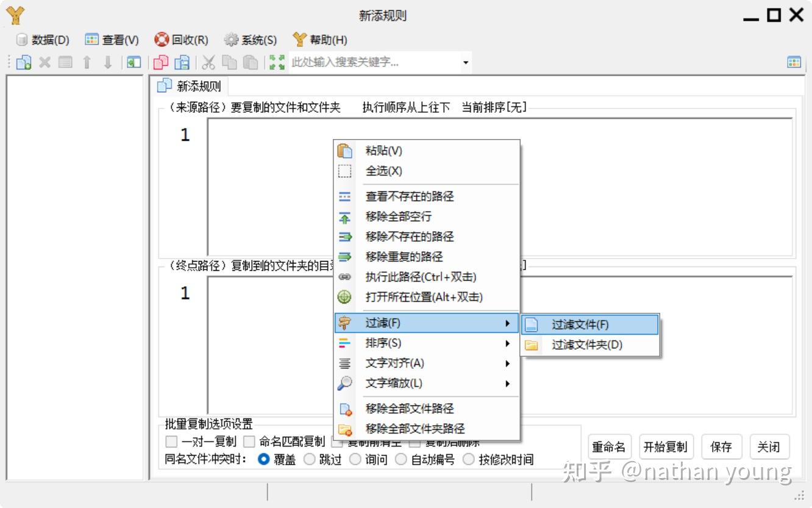
Task: Click the green fullscreen arrows icon
Action: [x=277, y=62]
